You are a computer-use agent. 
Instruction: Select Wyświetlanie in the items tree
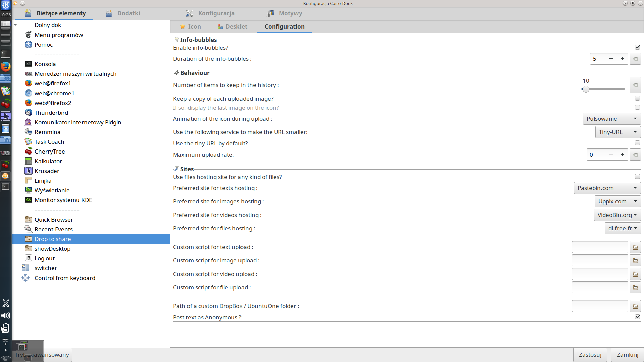[x=52, y=190]
